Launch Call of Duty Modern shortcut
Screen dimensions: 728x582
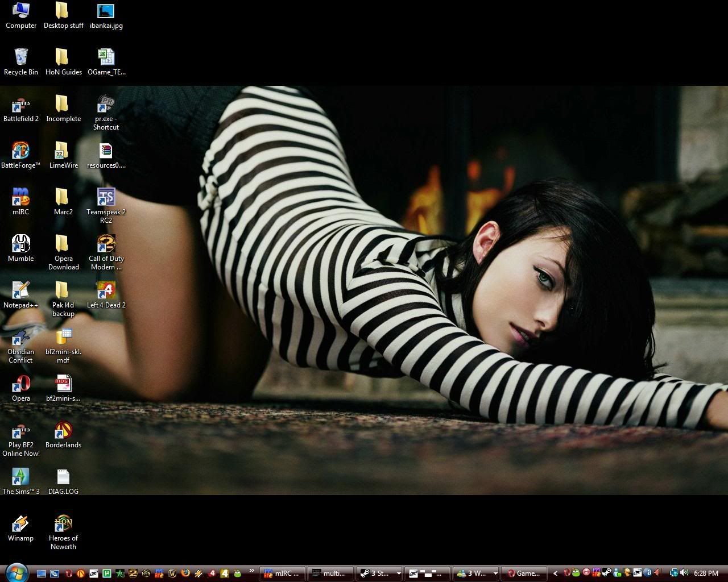coord(106,252)
